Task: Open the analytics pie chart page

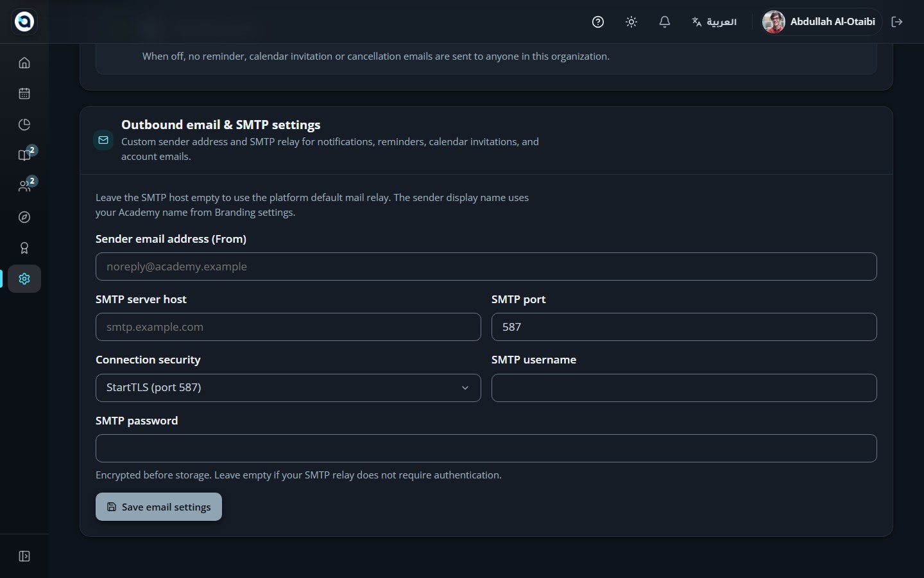Action: pyautogui.click(x=24, y=125)
